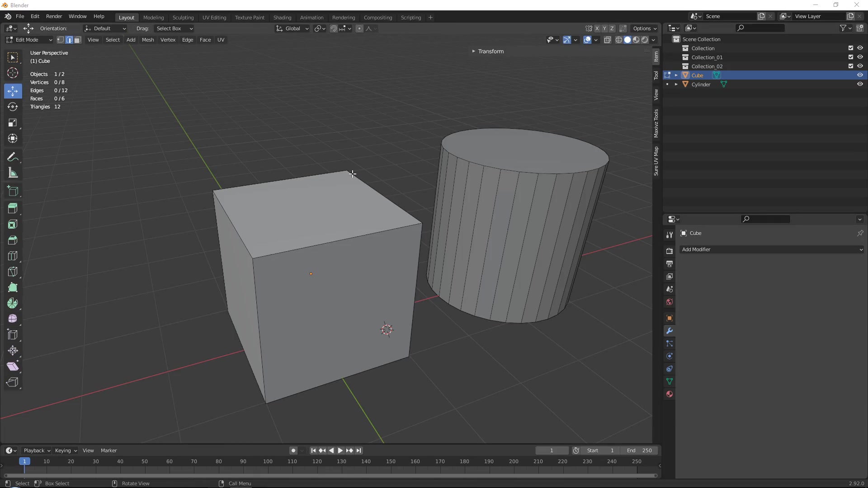Select the Knife tool

point(13,272)
